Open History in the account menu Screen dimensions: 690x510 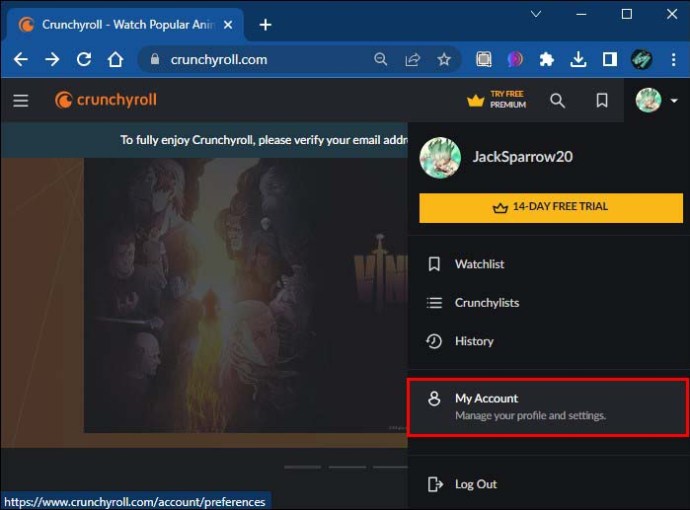coord(474,341)
